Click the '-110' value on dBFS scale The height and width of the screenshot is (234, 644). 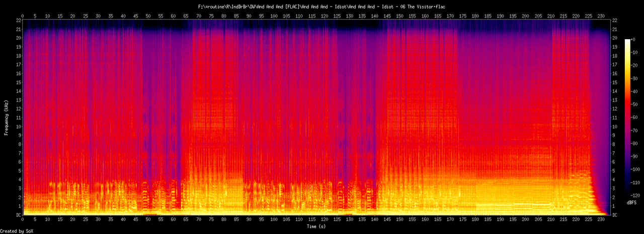click(636, 182)
